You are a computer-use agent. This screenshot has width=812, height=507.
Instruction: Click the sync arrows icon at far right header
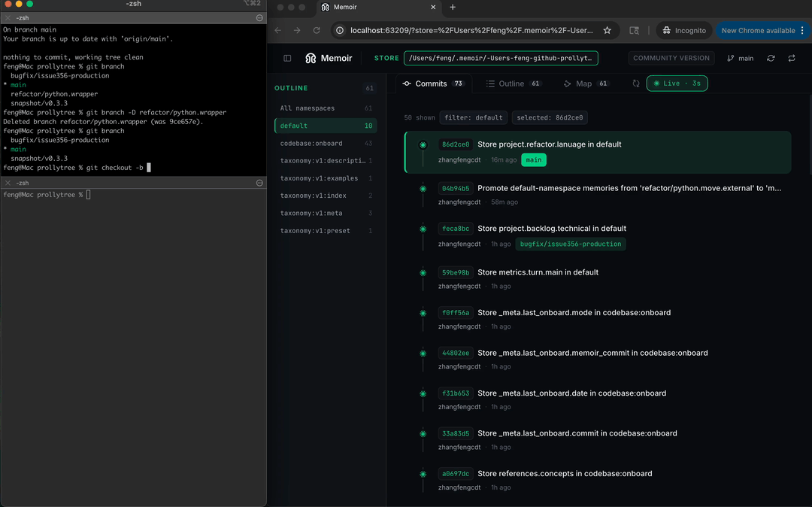point(792,58)
